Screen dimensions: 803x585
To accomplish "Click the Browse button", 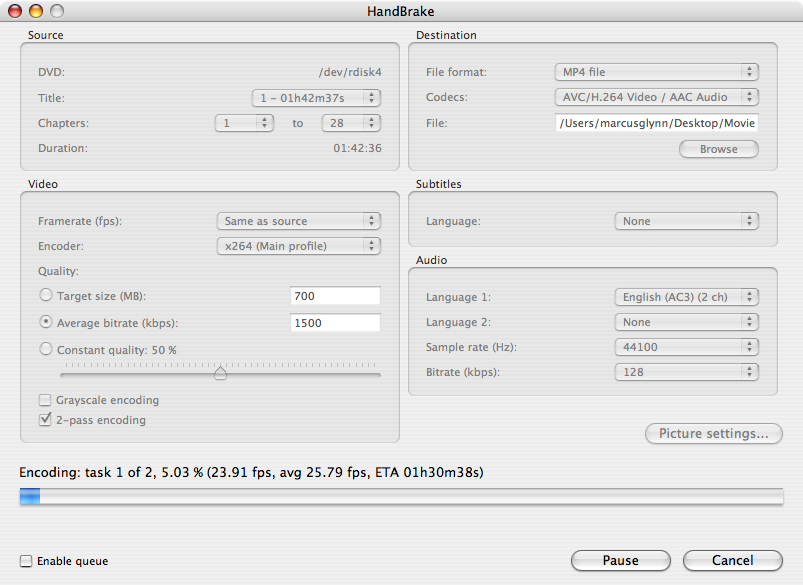I will coord(719,149).
